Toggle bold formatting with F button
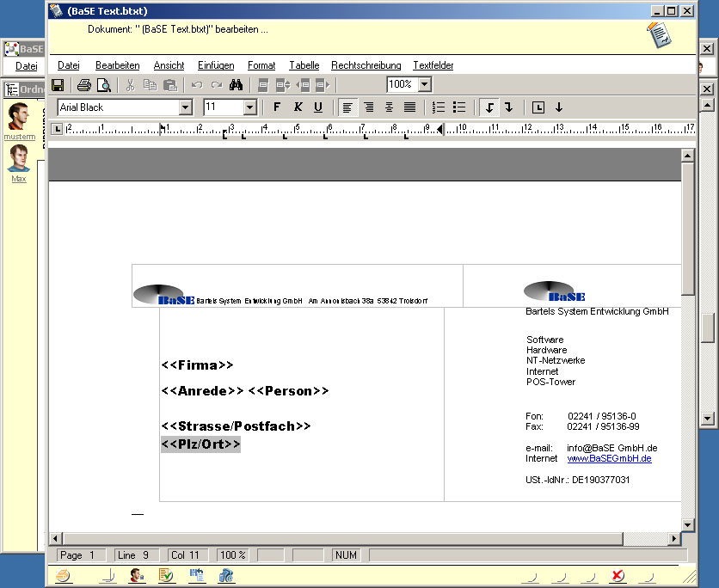Screen dimensions: 719x588 (277, 107)
